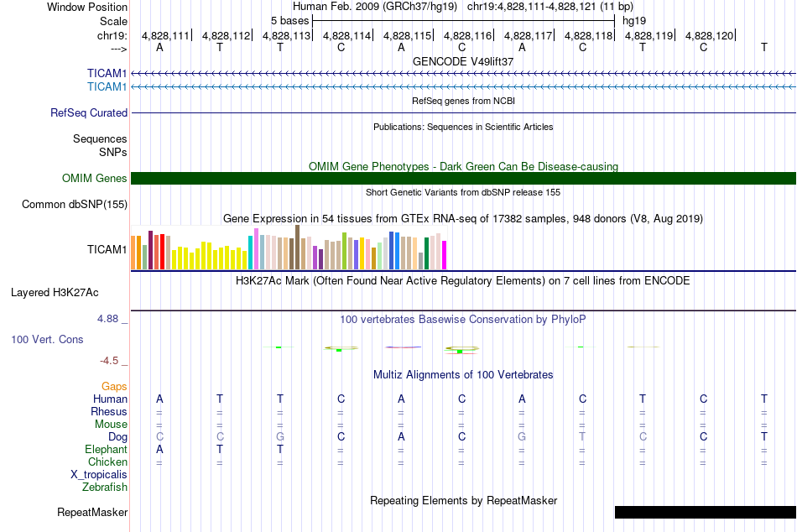Click Repeating Elements by RepeatMasker title
The height and width of the screenshot is (532, 797).
(464, 500)
